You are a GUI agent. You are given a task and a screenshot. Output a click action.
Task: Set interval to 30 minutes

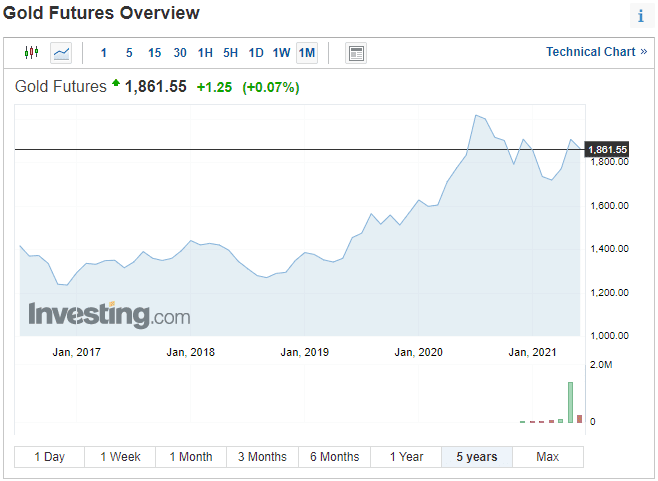tap(180, 53)
